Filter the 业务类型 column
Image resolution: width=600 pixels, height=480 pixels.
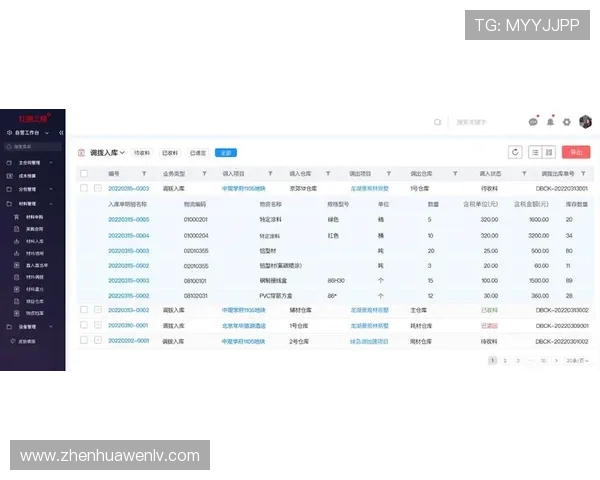(x=204, y=173)
